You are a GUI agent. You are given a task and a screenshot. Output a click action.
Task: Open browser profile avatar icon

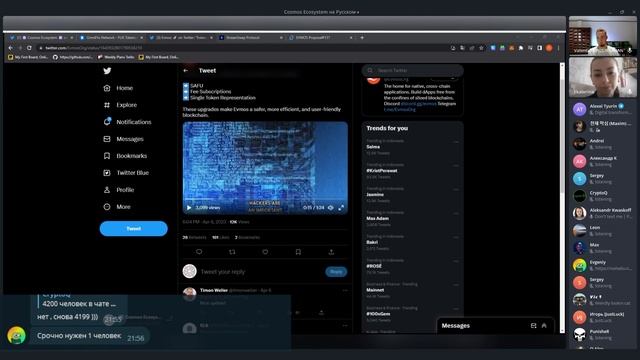click(x=549, y=48)
